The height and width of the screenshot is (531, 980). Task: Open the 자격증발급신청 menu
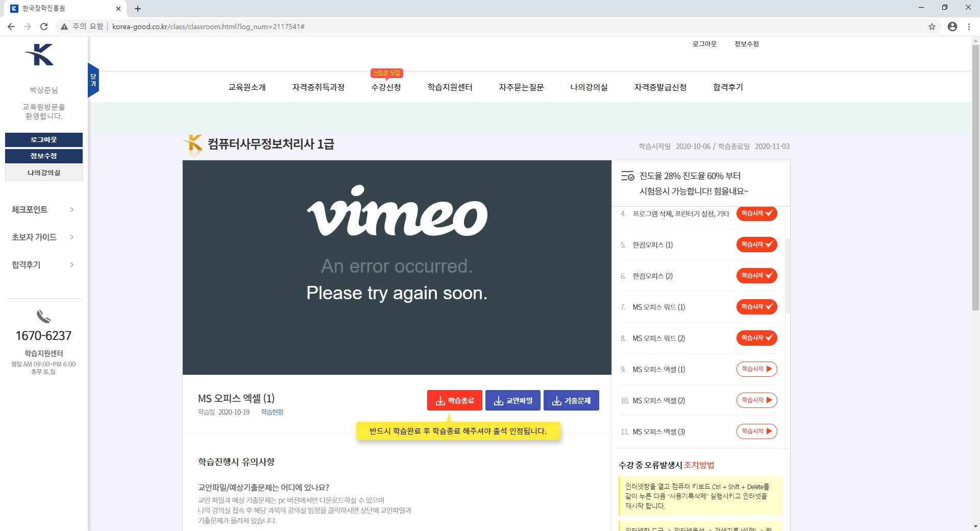point(660,87)
